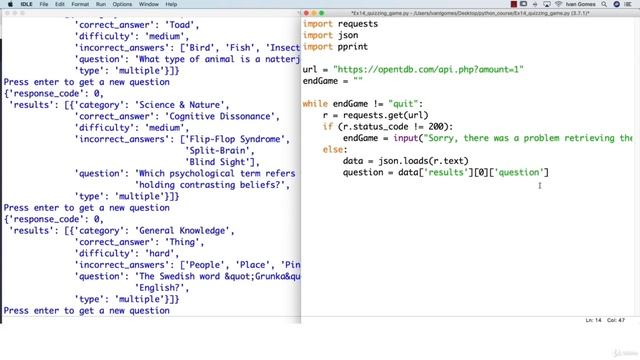Click the 'Which psychological term refers' question line
Image resolution: width=640 pixels, height=360 pixels.
click(185, 173)
